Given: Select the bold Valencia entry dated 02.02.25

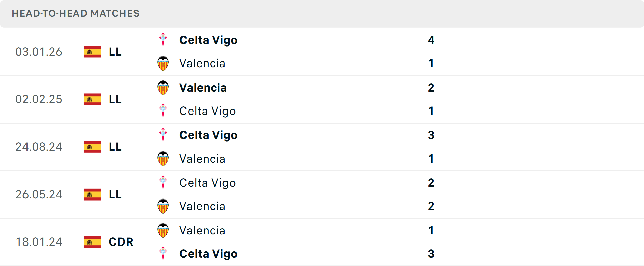Looking at the screenshot, I should pyautogui.click(x=203, y=88).
